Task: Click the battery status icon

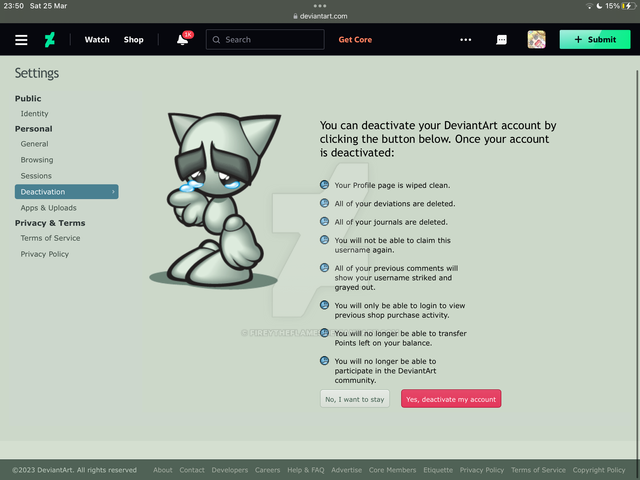Action: 628,6
